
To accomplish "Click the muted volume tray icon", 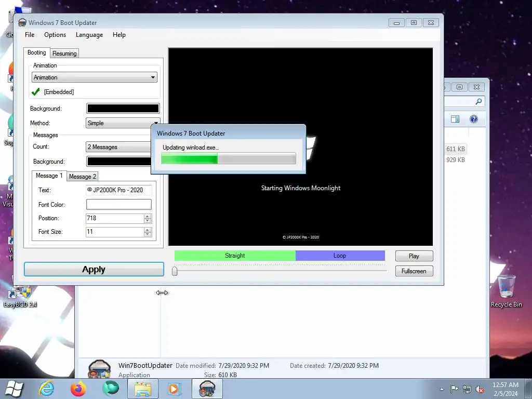I will [480, 389].
